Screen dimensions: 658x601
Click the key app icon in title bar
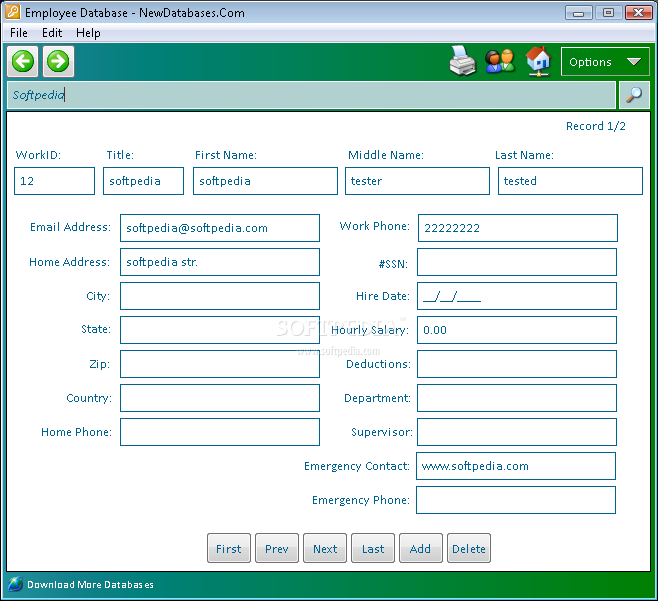click(12, 12)
